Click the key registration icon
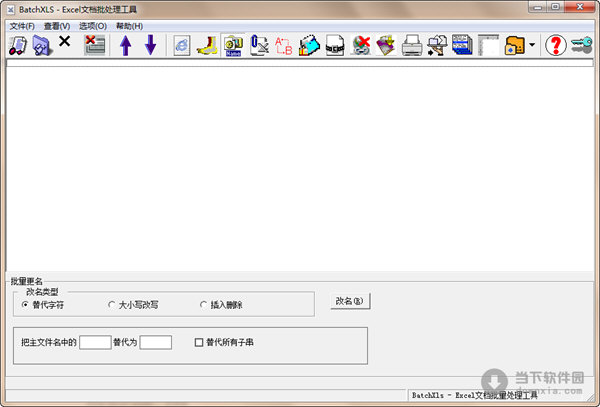This screenshot has width=600, height=407. coord(582,46)
